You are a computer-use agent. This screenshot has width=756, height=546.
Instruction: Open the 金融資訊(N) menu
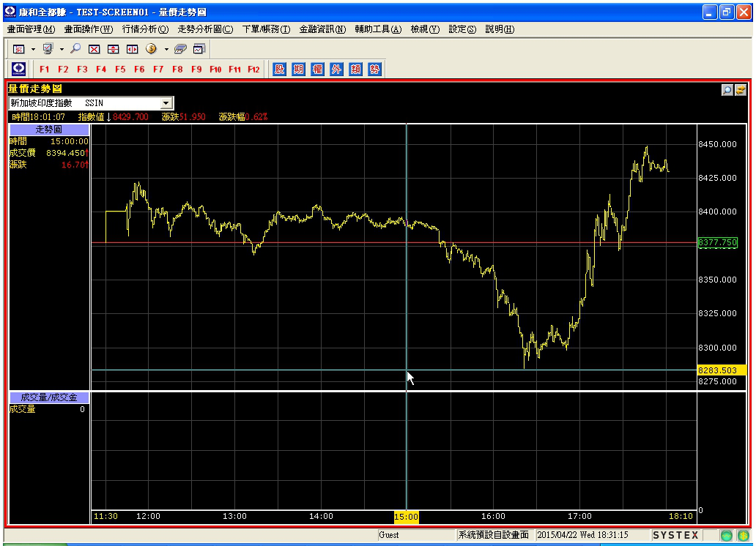click(x=322, y=29)
